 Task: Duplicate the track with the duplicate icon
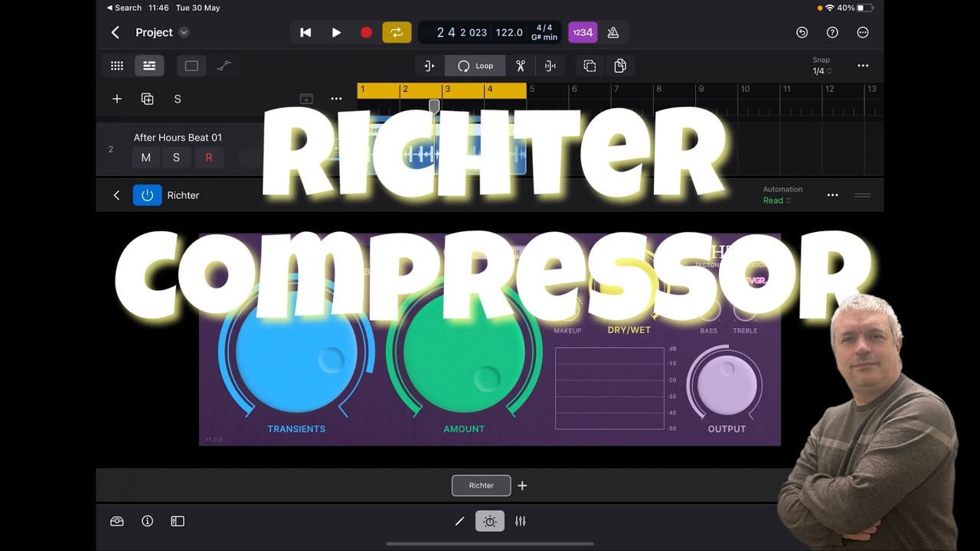(147, 99)
